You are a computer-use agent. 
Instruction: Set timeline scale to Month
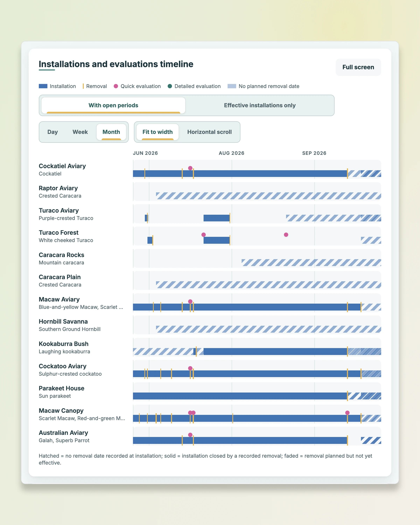[x=111, y=132]
